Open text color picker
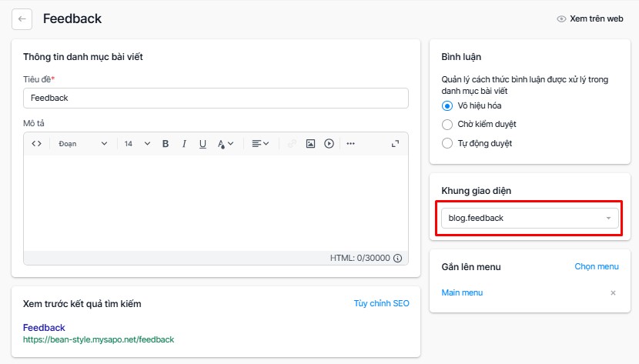This screenshot has width=639, height=364. tap(226, 143)
